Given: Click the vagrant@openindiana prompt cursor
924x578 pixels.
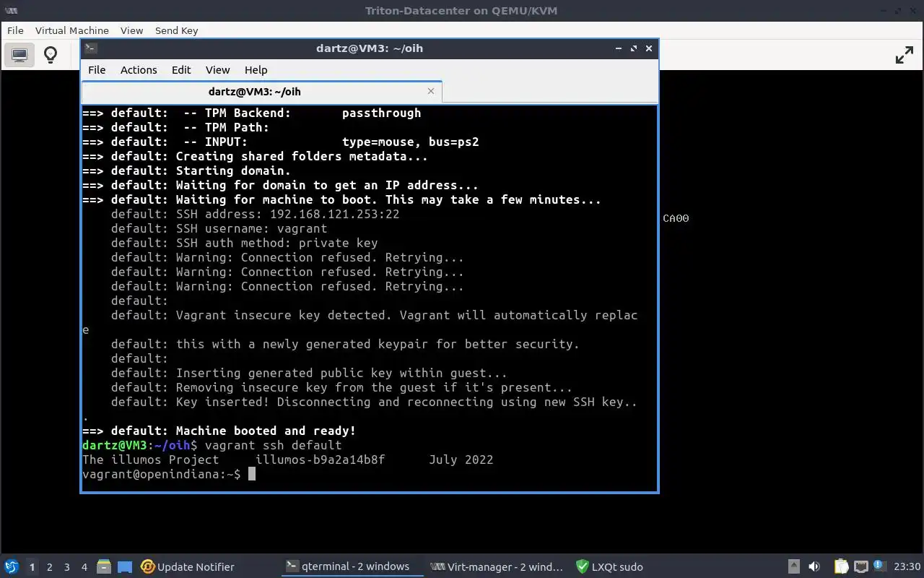Looking at the screenshot, I should 251,474.
